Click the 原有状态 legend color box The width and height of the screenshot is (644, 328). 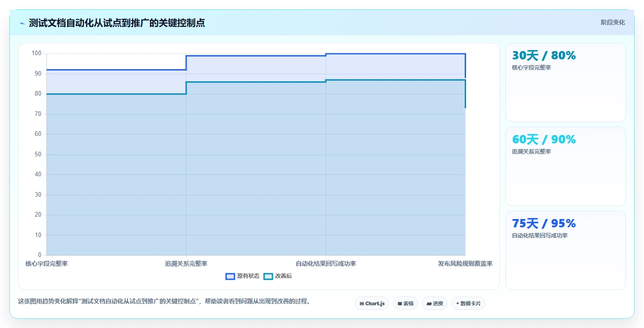coord(230,276)
